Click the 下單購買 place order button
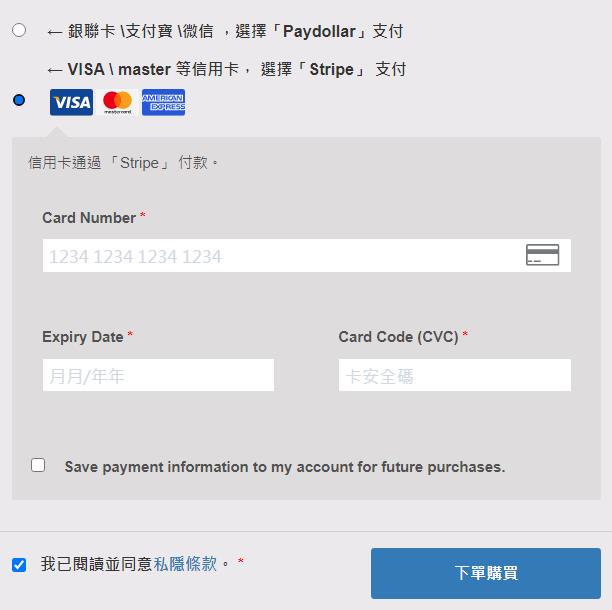 486,573
